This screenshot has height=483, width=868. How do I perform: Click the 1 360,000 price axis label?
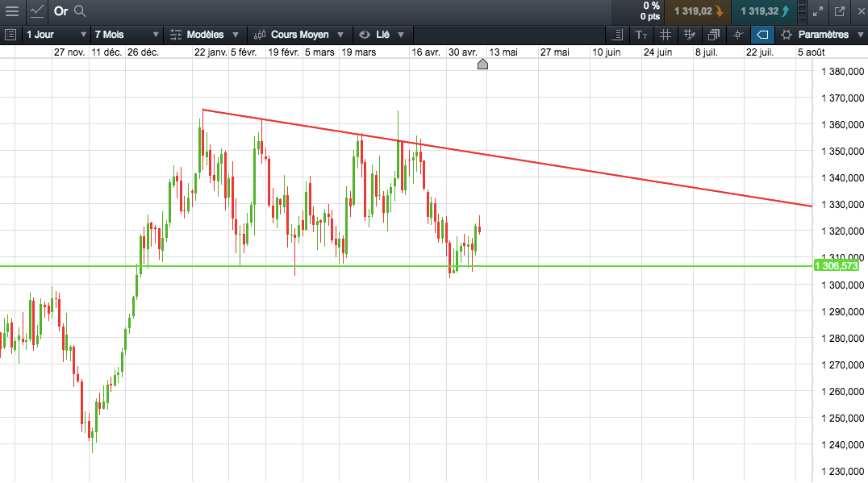click(842, 124)
